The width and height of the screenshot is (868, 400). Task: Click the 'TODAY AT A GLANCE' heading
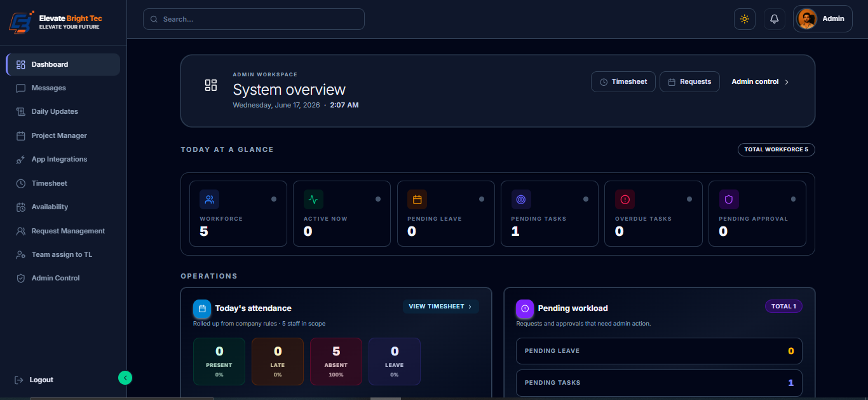[x=227, y=149]
